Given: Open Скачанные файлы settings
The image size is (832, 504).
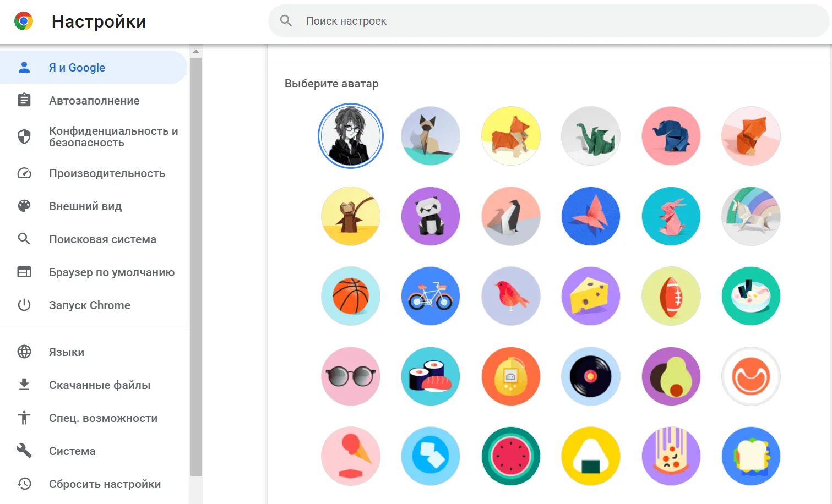Looking at the screenshot, I should [x=94, y=385].
